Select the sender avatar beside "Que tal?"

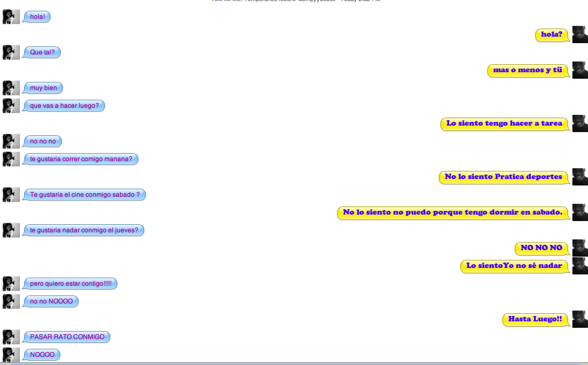pyautogui.click(x=11, y=52)
